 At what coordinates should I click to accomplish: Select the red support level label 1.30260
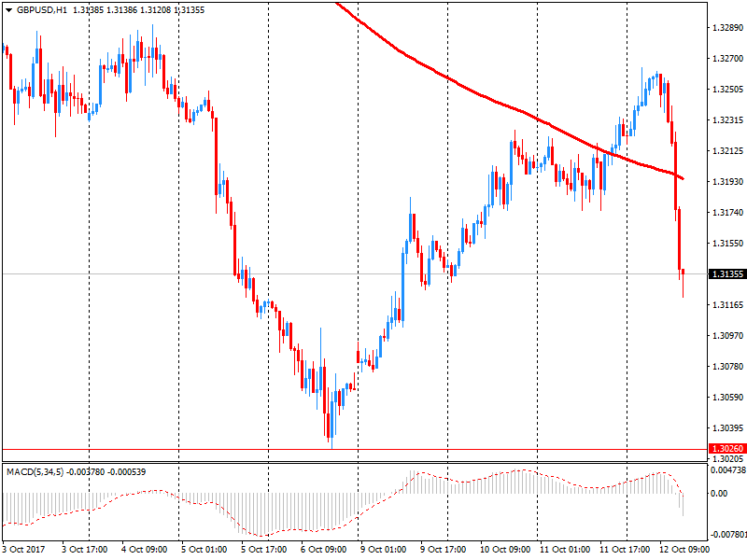(x=727, y=449)
